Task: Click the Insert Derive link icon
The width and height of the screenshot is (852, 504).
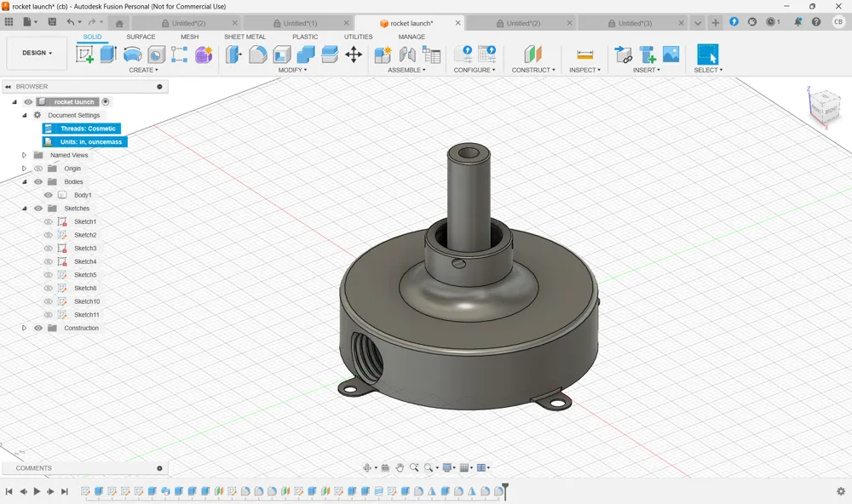Action: (624, 54)
